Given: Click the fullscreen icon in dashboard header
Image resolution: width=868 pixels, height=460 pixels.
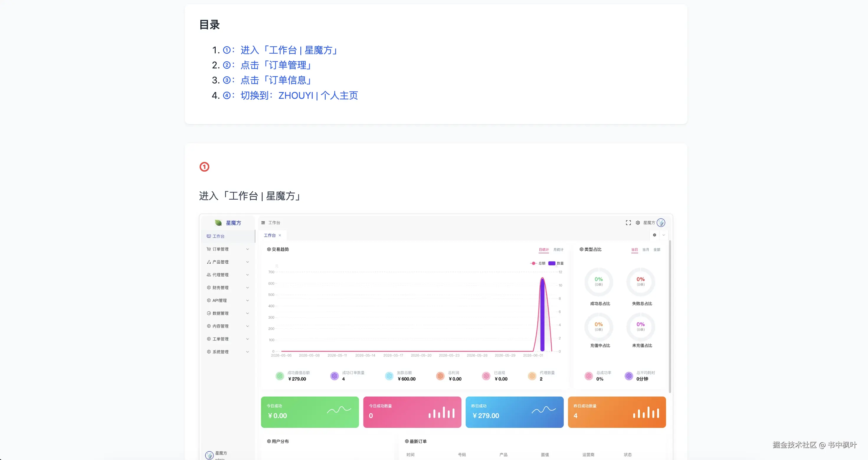Looking at the screenshot, I should tap(628, 223).
